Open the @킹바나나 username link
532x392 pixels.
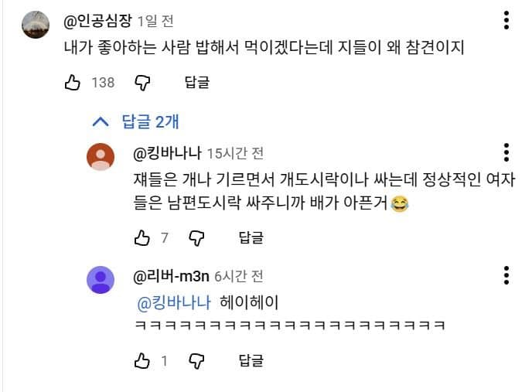coord(167,152)
